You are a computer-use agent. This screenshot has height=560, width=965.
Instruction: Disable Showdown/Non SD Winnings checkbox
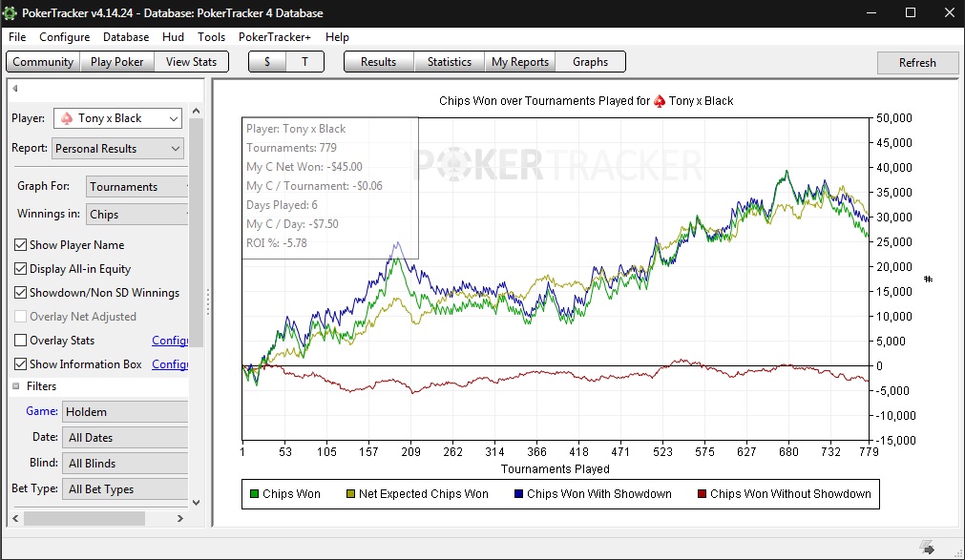tap(20, 293)
